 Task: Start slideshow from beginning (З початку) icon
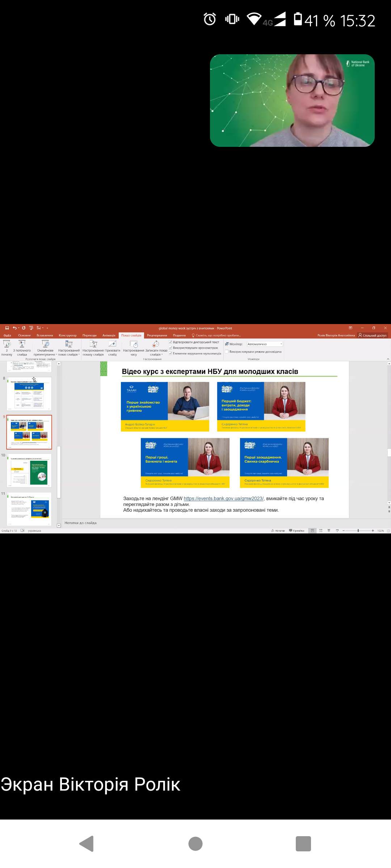click(7, 348)
